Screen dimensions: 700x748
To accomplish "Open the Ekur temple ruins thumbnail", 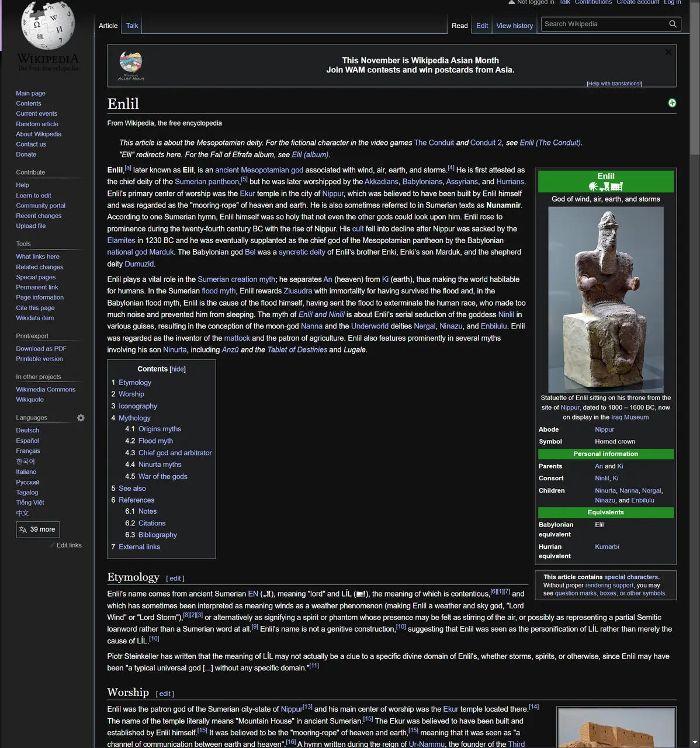I will [616, 728].
